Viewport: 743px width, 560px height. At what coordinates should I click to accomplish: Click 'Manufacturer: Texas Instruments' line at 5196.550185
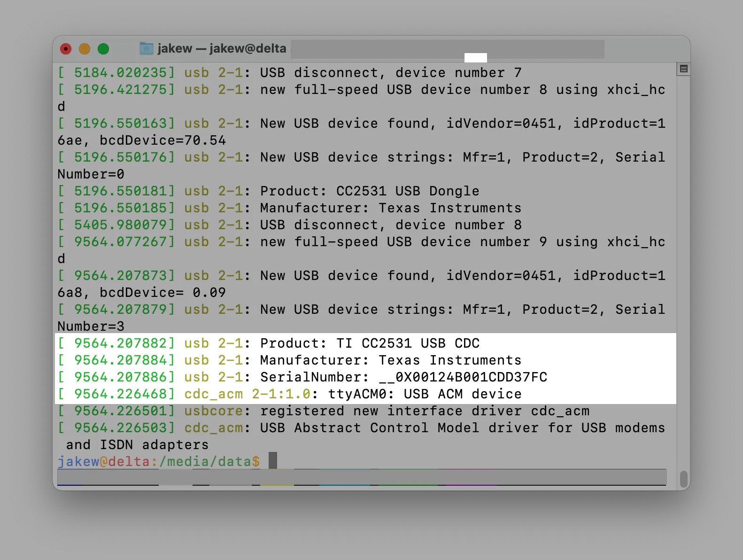click(x=289, y=208)
